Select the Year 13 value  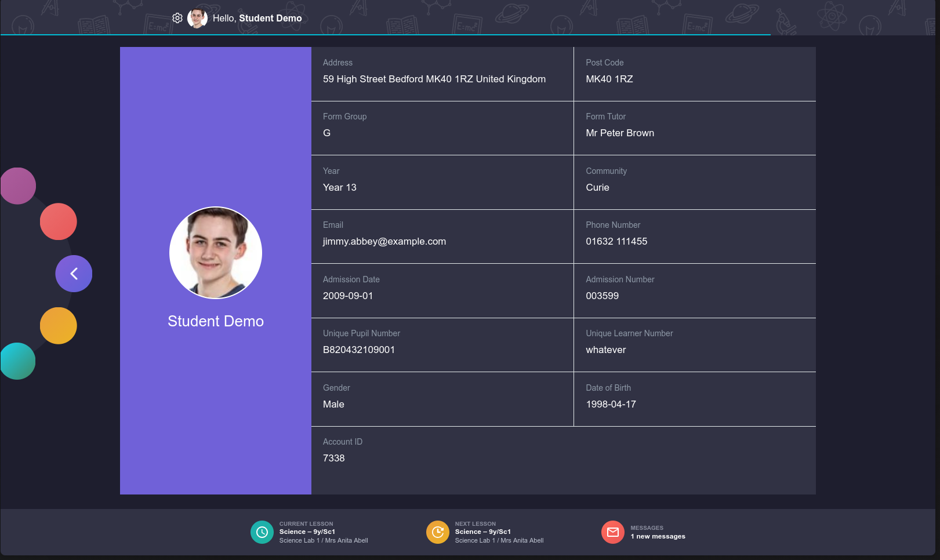[x=340, y=187]
